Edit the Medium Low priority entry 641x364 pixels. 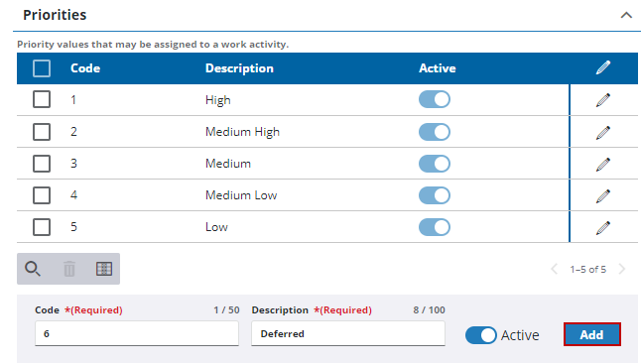point(603,196)
